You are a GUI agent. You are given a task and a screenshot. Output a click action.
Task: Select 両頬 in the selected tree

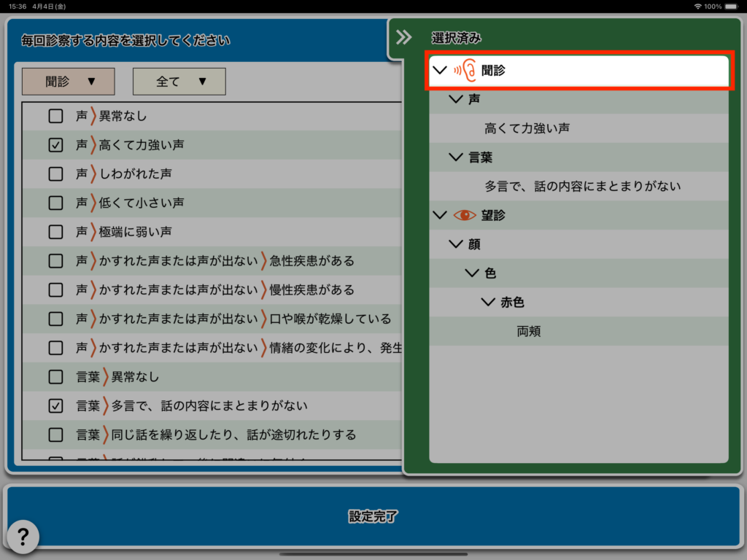(x=529, y=331)
